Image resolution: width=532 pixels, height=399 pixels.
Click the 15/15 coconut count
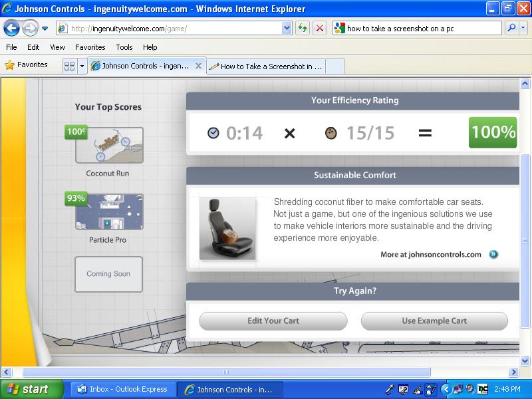(x=370, y=133)
